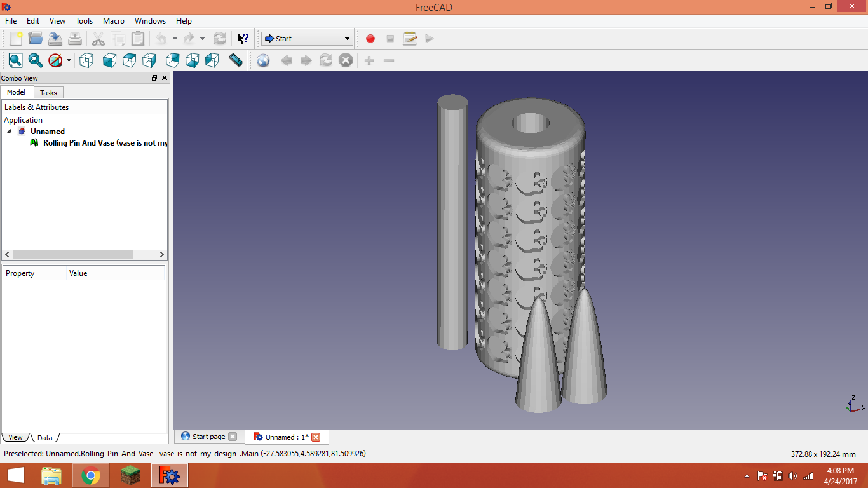Viewport: 868px width, 488px height.
Task: Zoom out the web view with minus icon
Action: (389, 60)
